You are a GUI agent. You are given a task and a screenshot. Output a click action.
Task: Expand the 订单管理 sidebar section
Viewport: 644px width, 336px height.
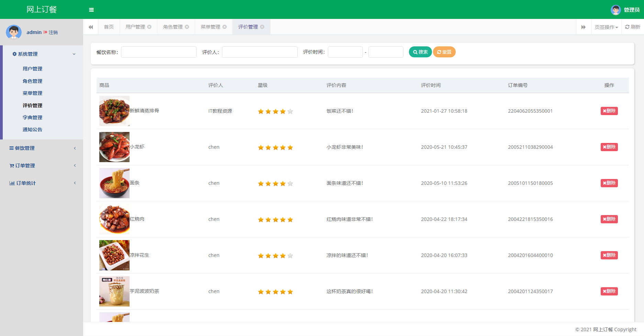42,166
